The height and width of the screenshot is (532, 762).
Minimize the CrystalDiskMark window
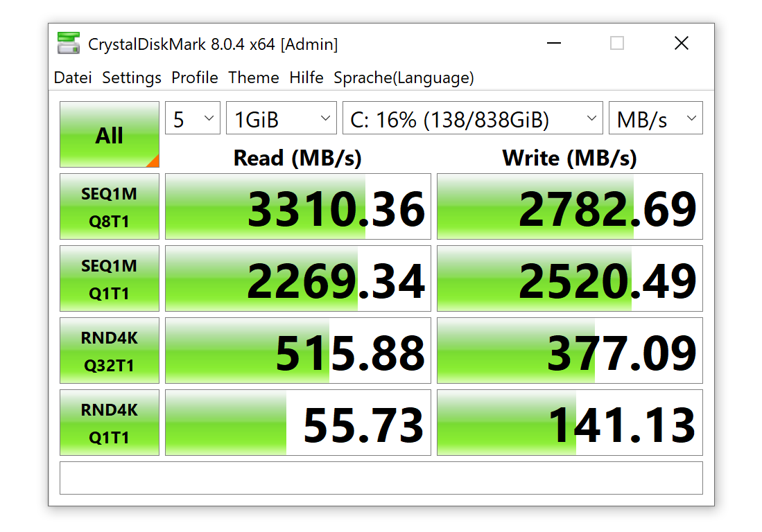coord(553,43)
